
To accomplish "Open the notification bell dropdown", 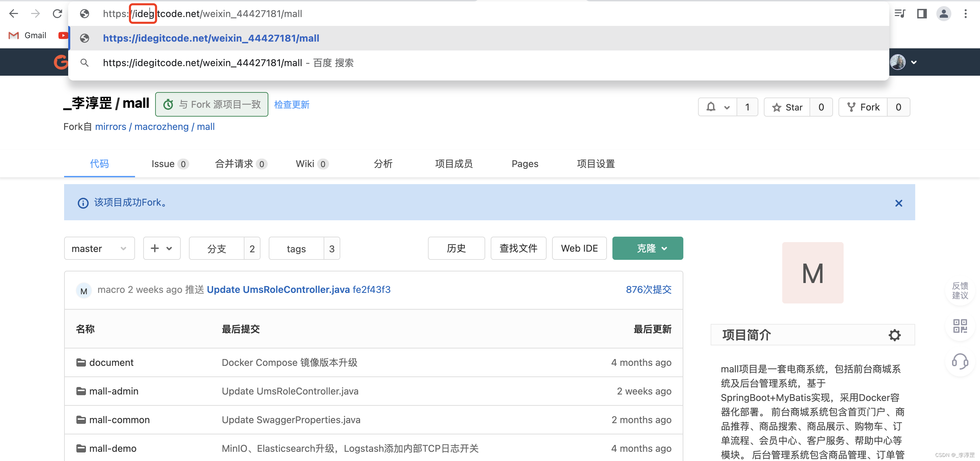I will tap(717, 107).
